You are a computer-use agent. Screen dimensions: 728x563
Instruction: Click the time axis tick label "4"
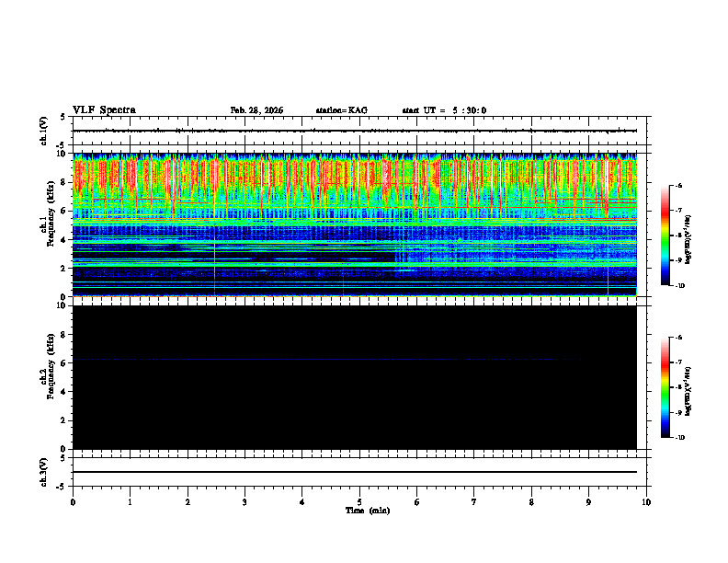(x=302, y=502)
